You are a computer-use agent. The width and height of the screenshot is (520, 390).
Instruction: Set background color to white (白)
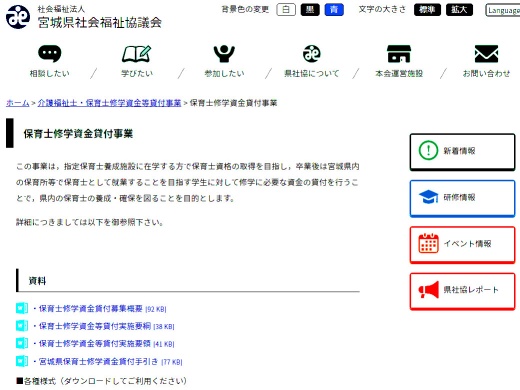coord(286,10)
